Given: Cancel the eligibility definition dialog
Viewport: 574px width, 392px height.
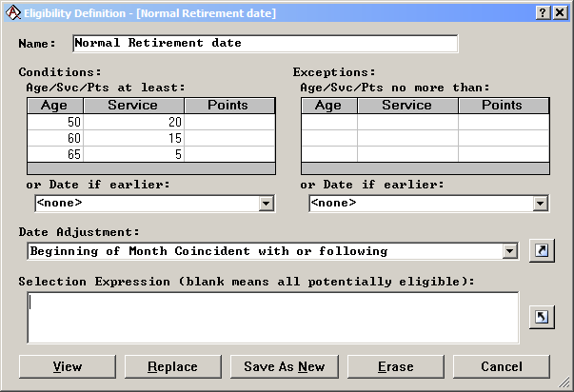Looking at the screenshot, I should coord(501,366).
